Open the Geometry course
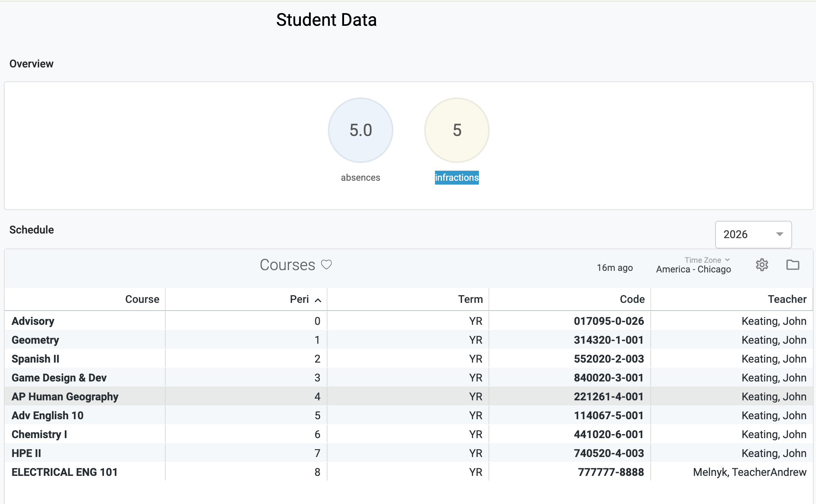Viewport: 816px width, 504px height. (x=35, y=340)
